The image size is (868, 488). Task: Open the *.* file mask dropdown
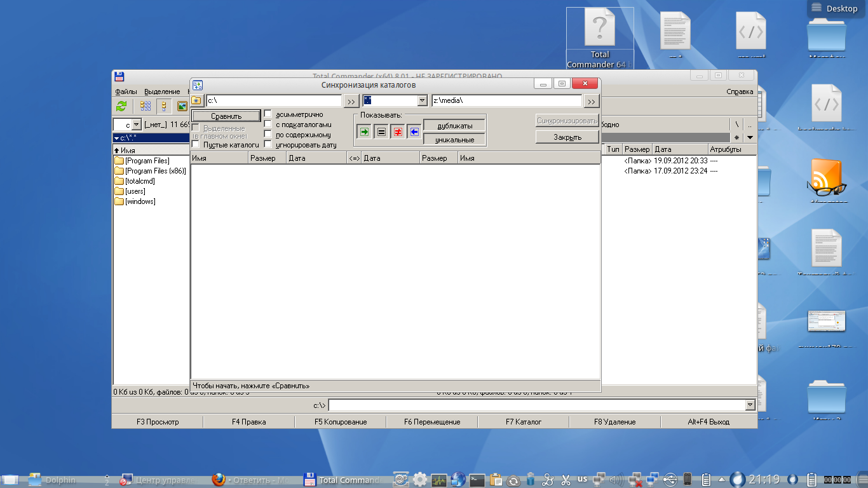click(x=422, y=101)
